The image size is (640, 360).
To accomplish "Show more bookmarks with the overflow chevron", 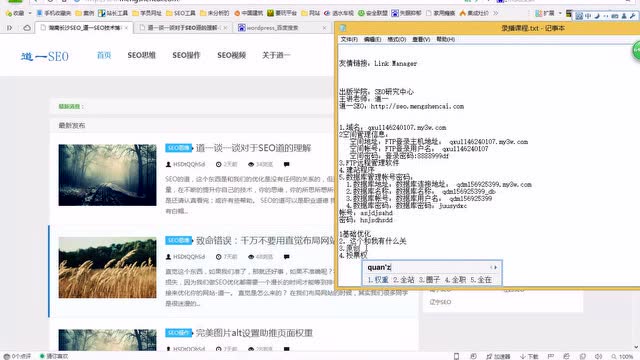I will point(496,13).
